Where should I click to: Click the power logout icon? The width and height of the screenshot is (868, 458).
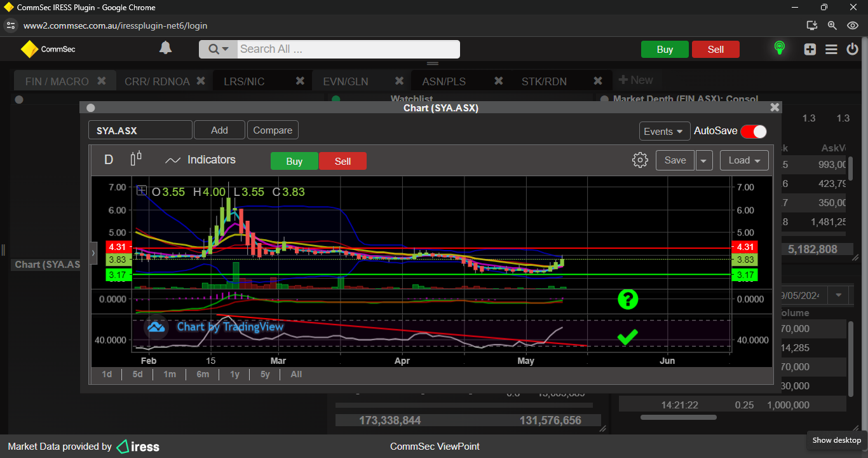click(852, 49)
